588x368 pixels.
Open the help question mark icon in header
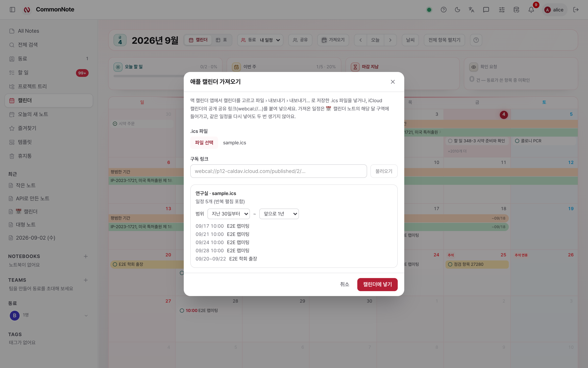click(x=443, y=10)
